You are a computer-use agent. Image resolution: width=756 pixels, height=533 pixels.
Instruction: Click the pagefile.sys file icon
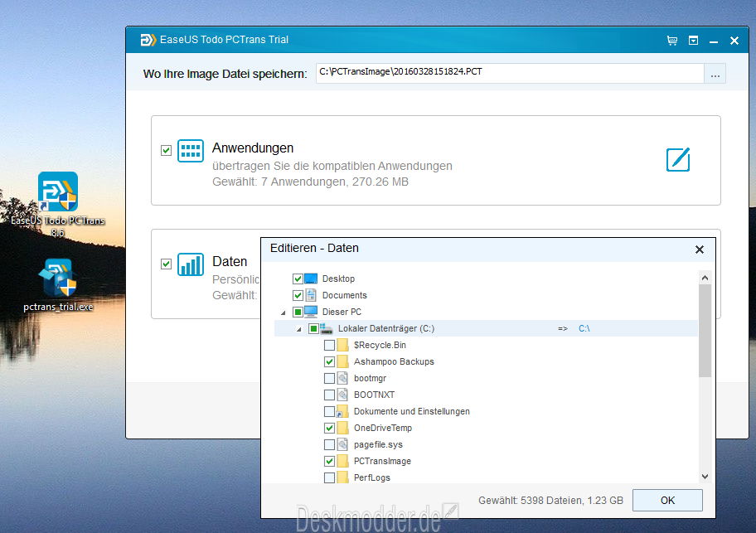[x=342, y=444]
